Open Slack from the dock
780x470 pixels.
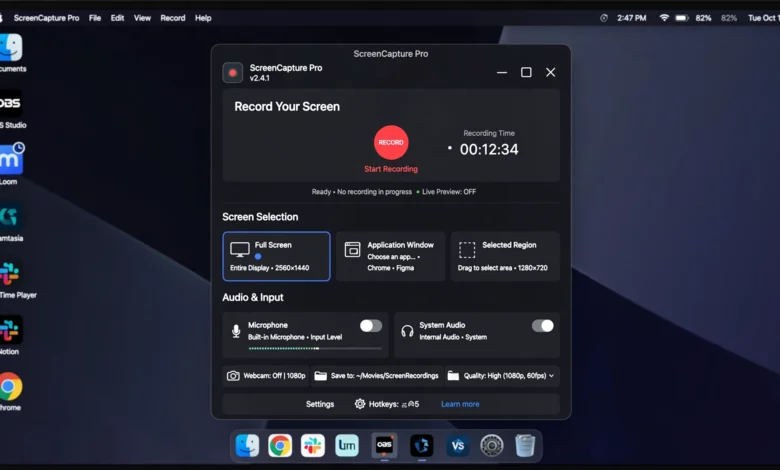pyautogui.click(x=313, y=445)
